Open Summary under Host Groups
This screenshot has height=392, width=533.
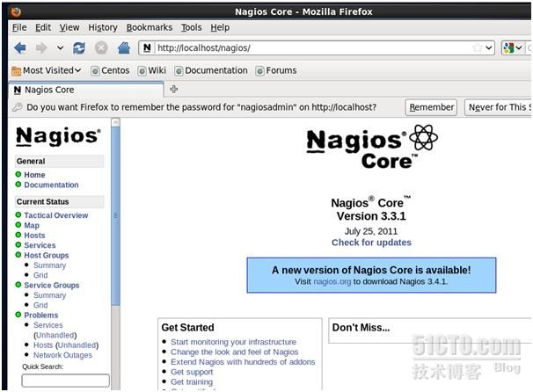49,265
